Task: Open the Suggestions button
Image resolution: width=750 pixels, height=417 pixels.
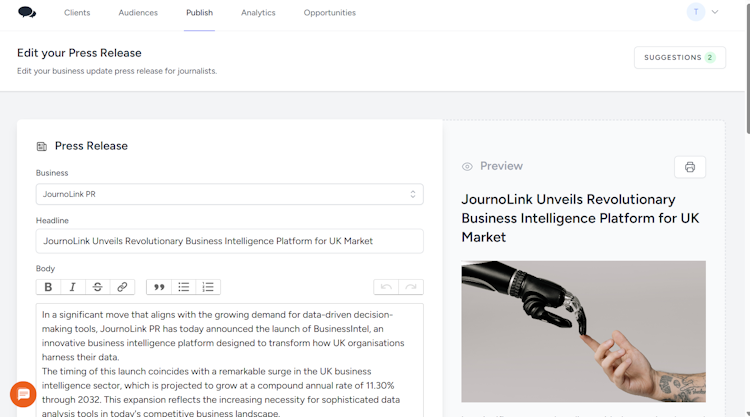Action: 680,57
